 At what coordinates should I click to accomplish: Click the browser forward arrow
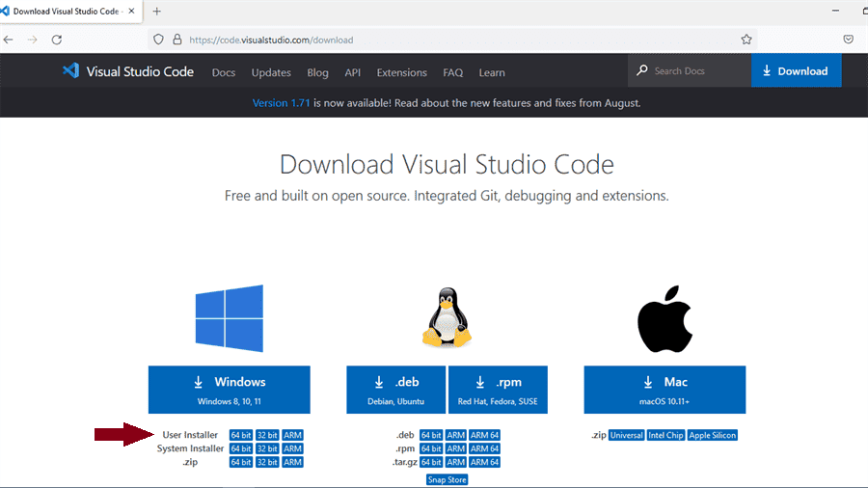click(33, 40)
